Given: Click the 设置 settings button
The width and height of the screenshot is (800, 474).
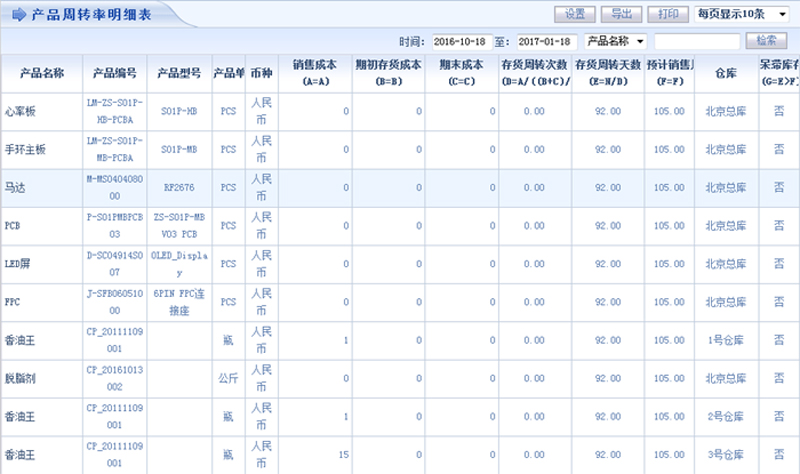Looking at the screenshot, I should [574, 14].
